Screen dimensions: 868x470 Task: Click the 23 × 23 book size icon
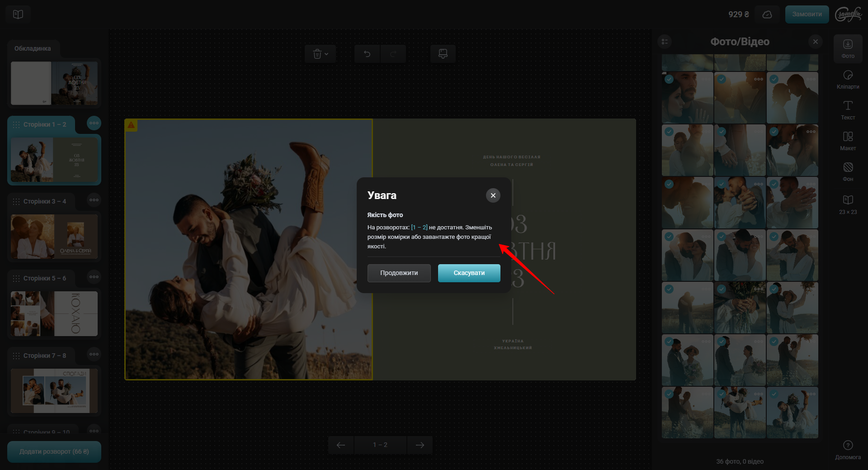[x=848, y=204]
